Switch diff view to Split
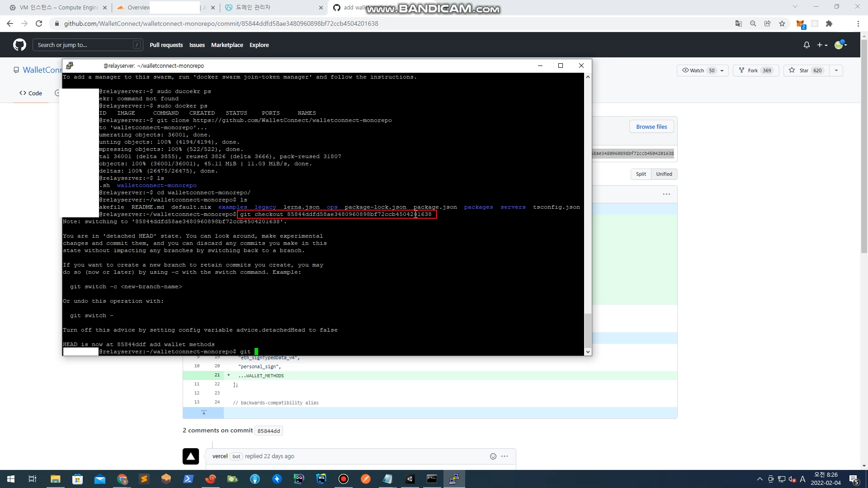868x488 pixels. tap(641, 174)
